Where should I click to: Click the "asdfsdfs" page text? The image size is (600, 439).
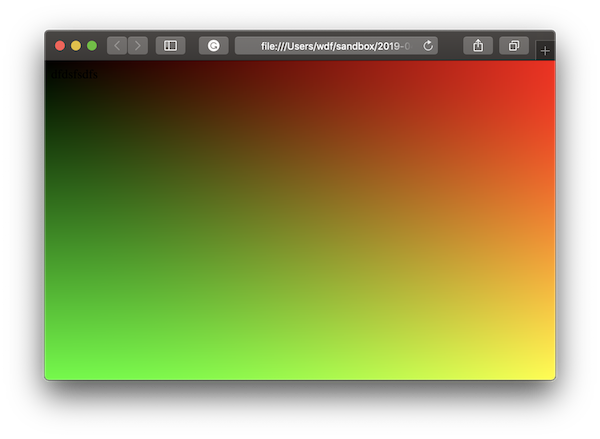pyautogui.click(x=73, y=73)
